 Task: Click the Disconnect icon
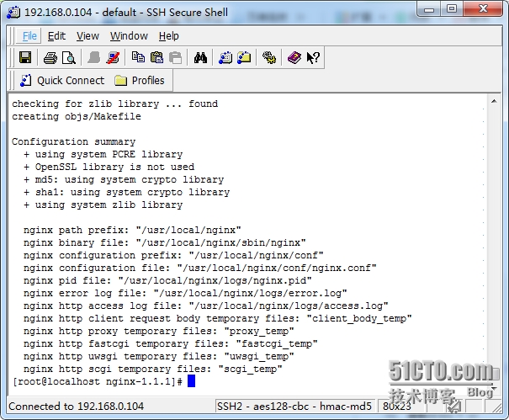pos(113,58)
